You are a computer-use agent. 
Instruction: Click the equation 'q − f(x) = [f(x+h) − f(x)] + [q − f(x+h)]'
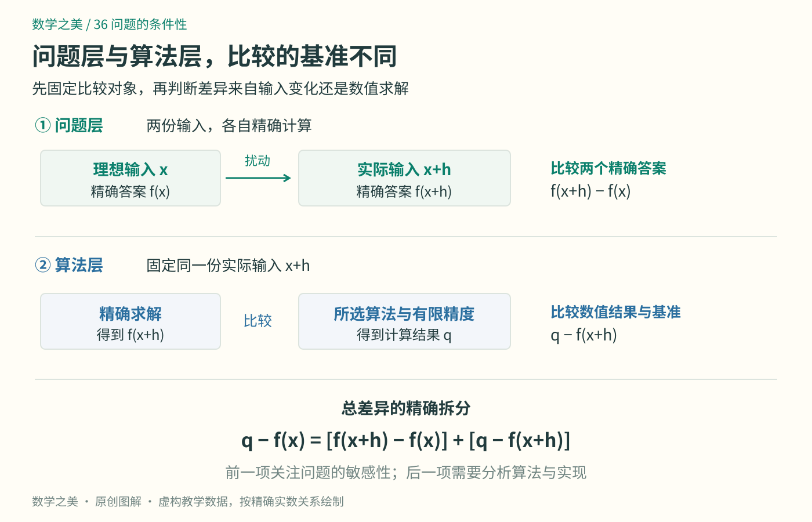click(406, 440)
